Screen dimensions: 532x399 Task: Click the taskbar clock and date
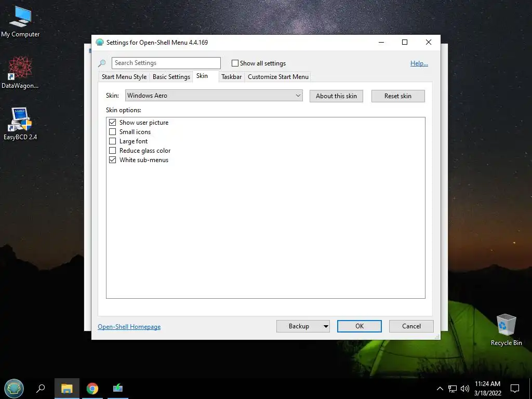[487, 389]
